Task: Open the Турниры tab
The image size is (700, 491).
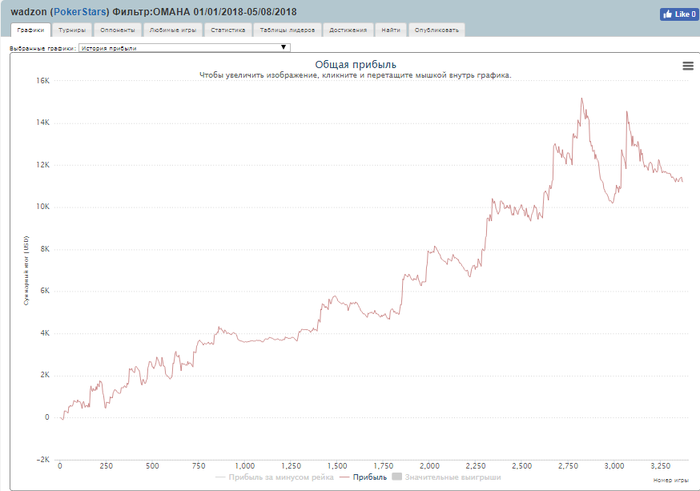Action: click(x=72, y=30)
